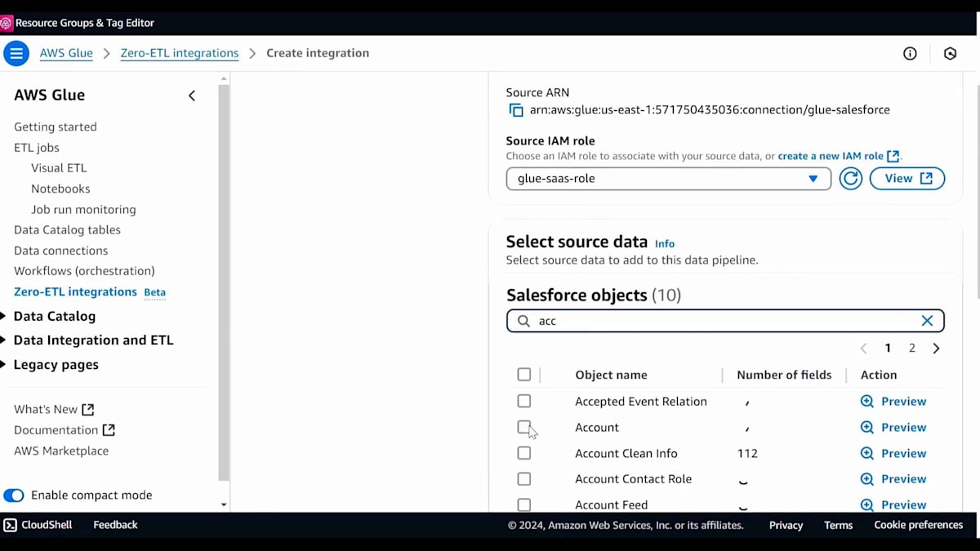The image size is (980, 551).
Task: Click Zero-ETL integrations breadcrumb link
Action: (x=180, y=53)
